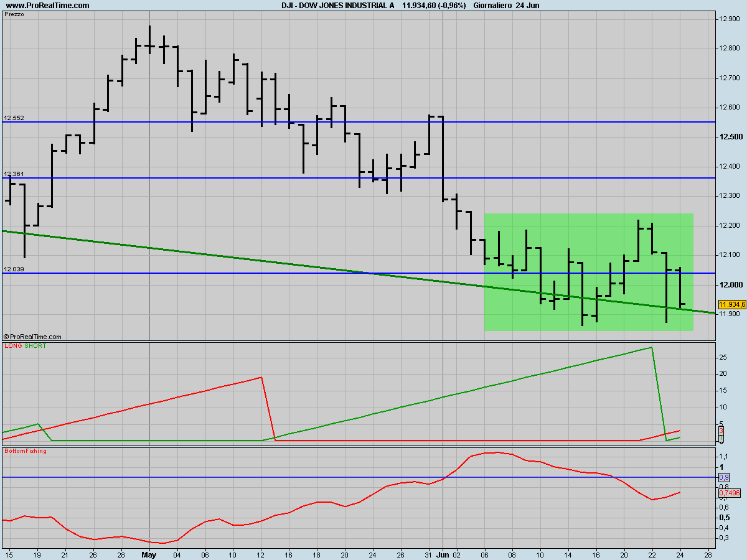Image resolution: width=747 pixels, height=560 pixels.
Task: Click the red 0,7496 BottomFishing value tag
Action: pos(729,493)
